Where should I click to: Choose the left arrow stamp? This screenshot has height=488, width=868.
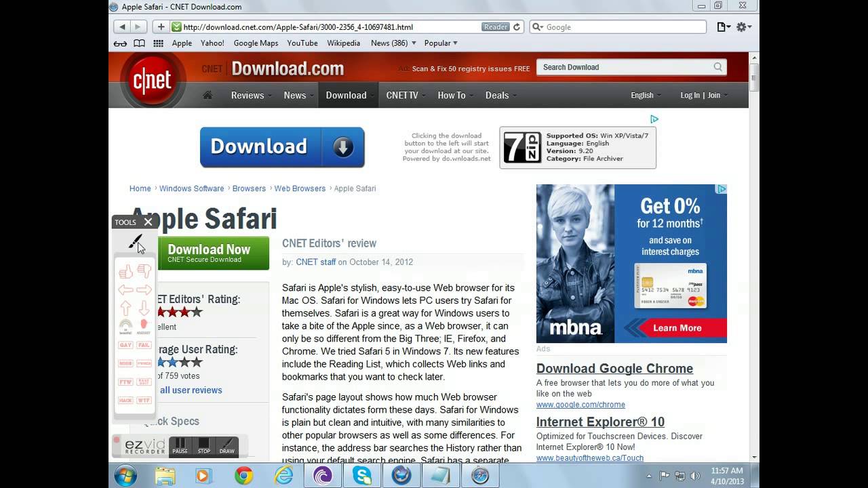[x=125, y=290]
